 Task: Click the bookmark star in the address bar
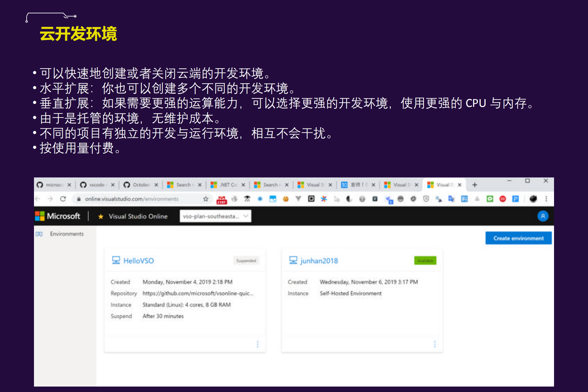pos(206,199)
